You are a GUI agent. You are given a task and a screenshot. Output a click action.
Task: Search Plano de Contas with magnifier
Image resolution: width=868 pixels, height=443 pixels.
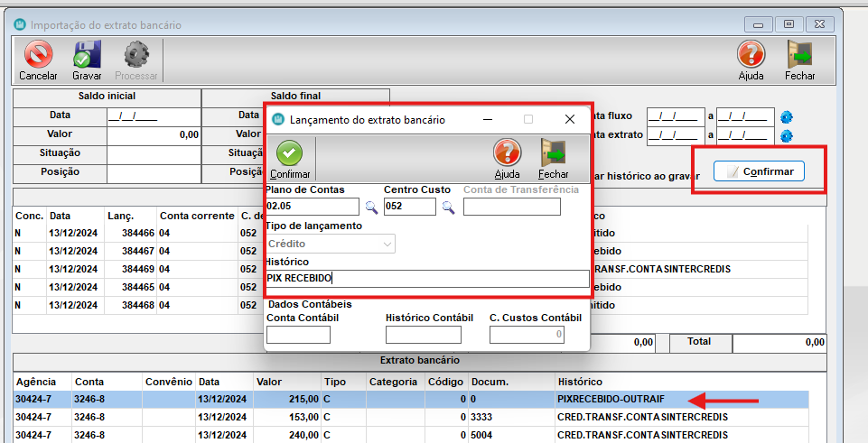point(370,207)
